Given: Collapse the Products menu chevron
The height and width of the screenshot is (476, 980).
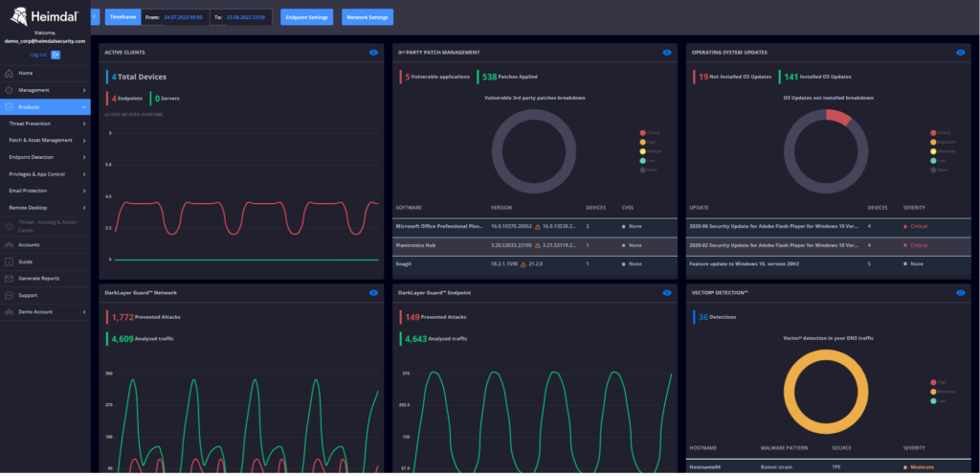Looking at the screenshot, I should (x=84, y=107).
